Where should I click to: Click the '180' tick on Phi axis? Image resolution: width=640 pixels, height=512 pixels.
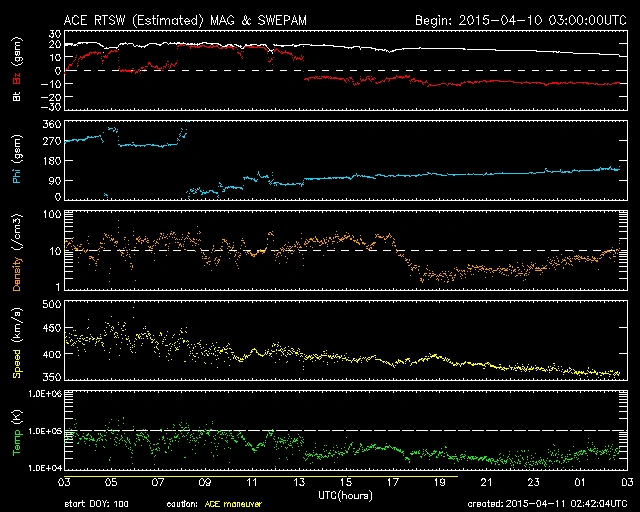pyautogui.click(x=52, y=161)
